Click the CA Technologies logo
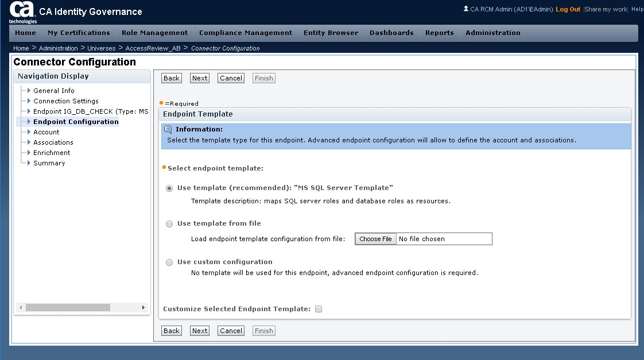 (x=23, y=12)
